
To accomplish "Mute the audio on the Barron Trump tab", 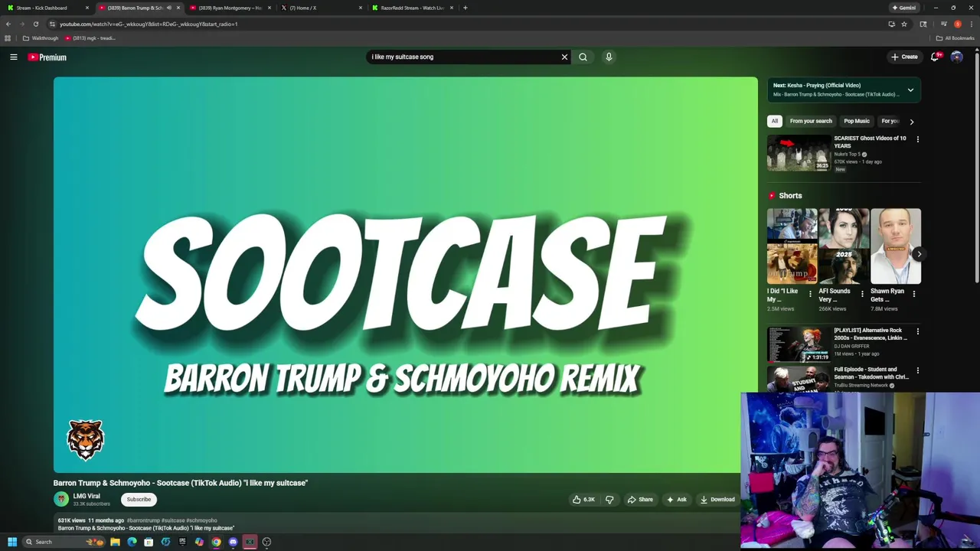I will [168, 8].
